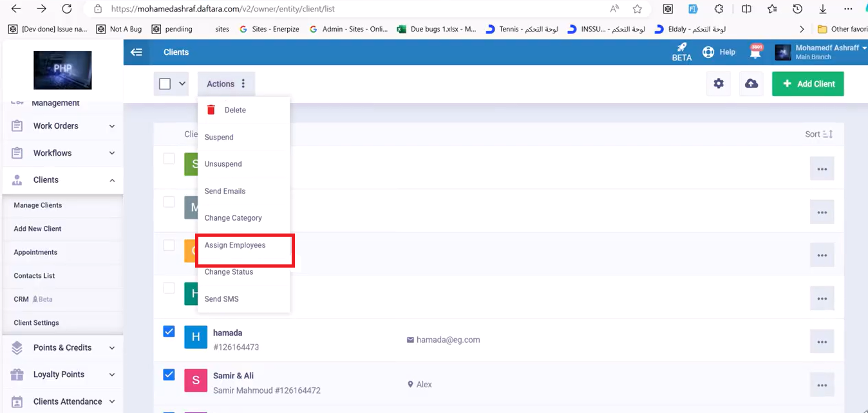Select Change Category in the Actions menu
This screenshot has height=413, width=868.
[x=233, y=218]
